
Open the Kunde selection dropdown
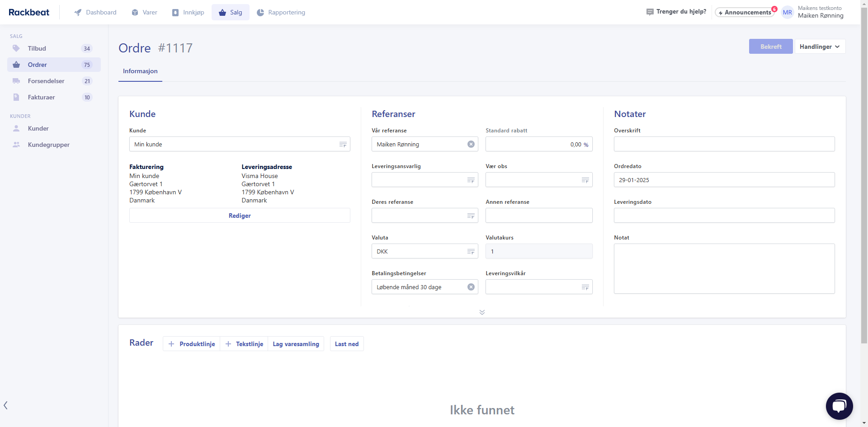[343, 144]
